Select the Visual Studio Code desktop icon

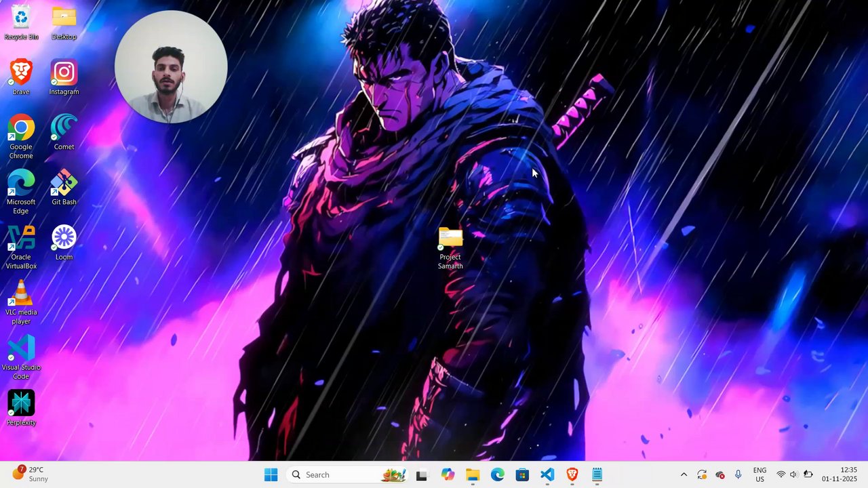(21, 357)
